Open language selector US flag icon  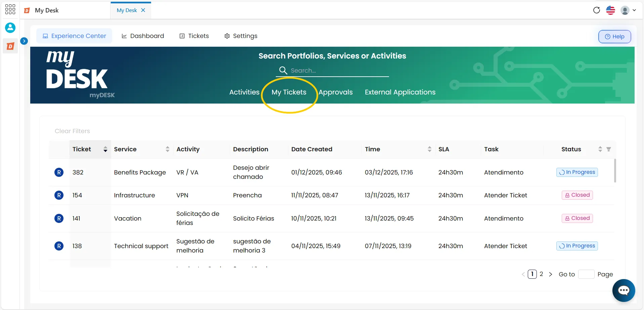(x=610, y=10)
